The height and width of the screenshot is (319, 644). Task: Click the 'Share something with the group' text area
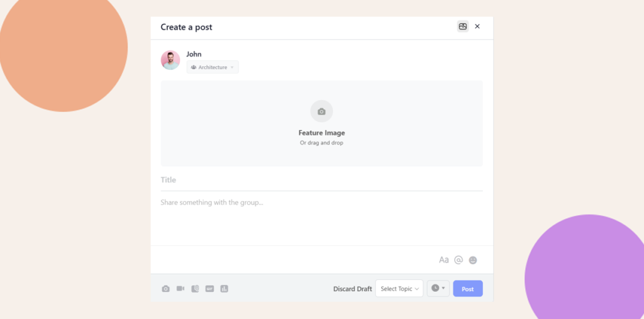321,217
